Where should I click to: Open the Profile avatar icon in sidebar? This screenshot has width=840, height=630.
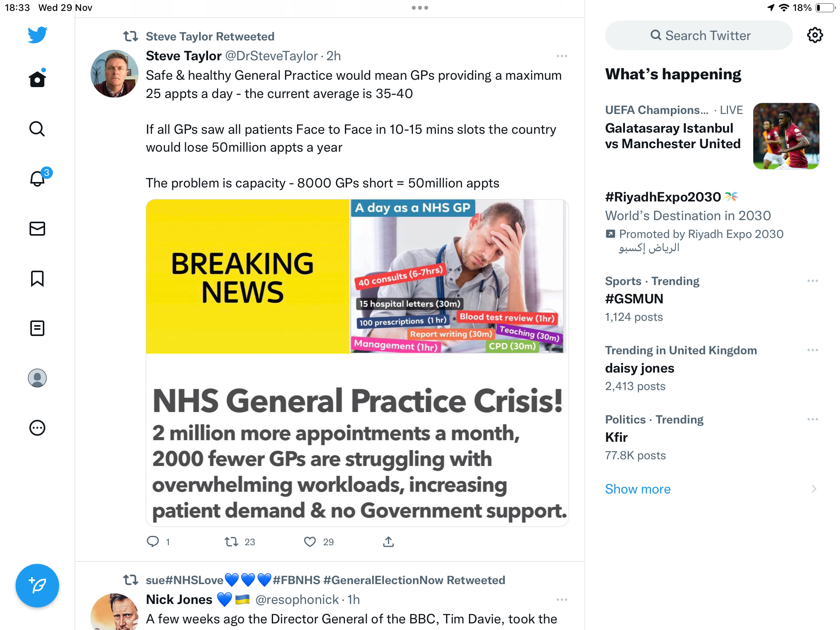point(37,378)
